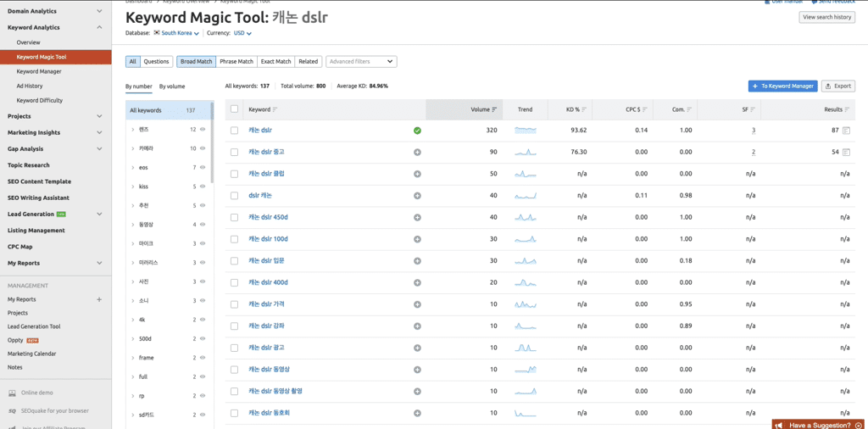
Task: Click green checkmark for '캐논 dslr' row
Action: pos(417,131)
